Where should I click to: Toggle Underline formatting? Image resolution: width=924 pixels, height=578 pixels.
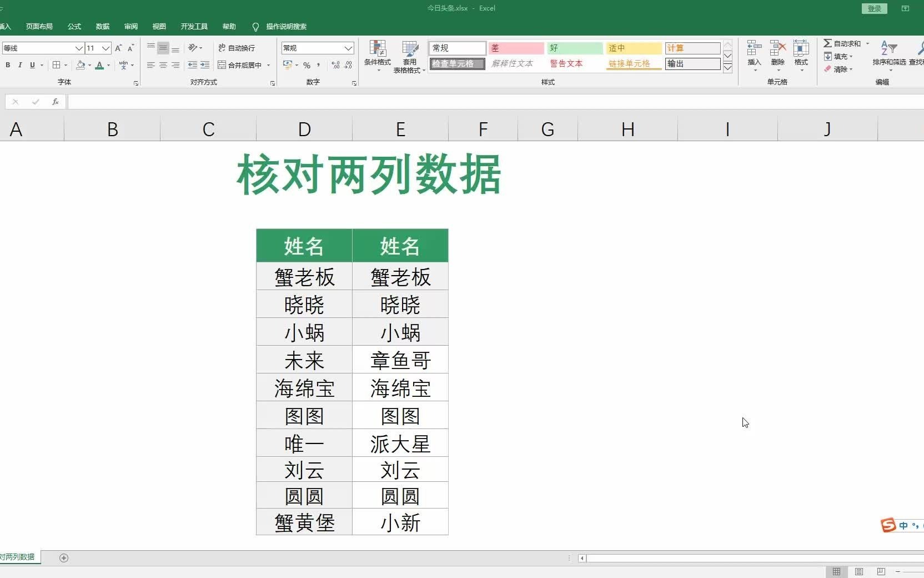(x=32, y=65)
